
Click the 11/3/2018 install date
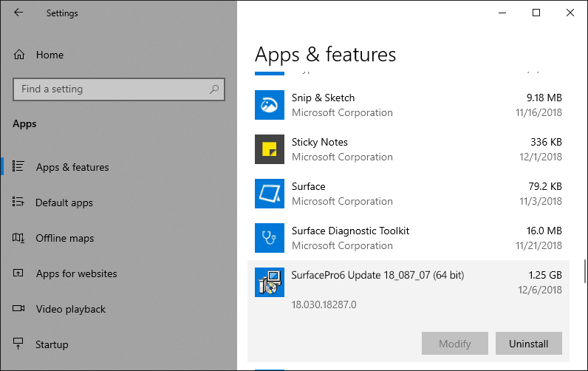(541, 201)
